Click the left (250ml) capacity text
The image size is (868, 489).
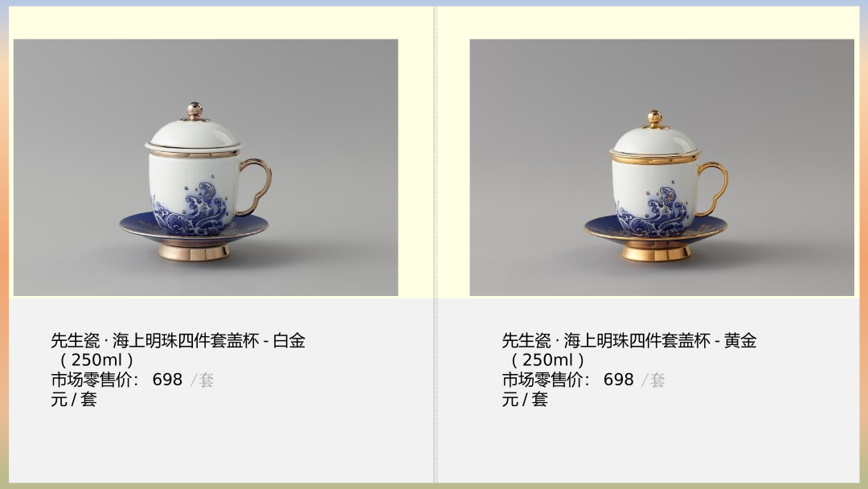pyautogui.click(x=96, y=360)
